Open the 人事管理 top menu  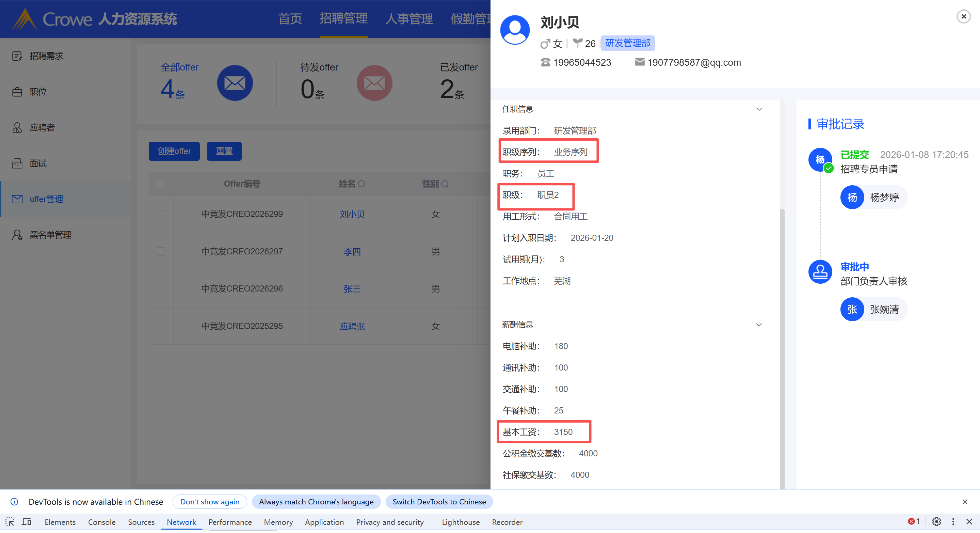tap(409, 19)
